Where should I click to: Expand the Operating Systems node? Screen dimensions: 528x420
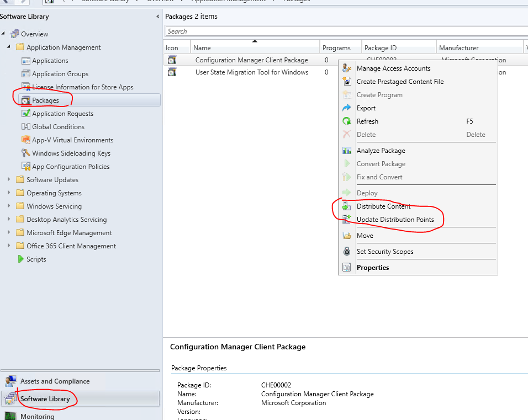point(9,193)
